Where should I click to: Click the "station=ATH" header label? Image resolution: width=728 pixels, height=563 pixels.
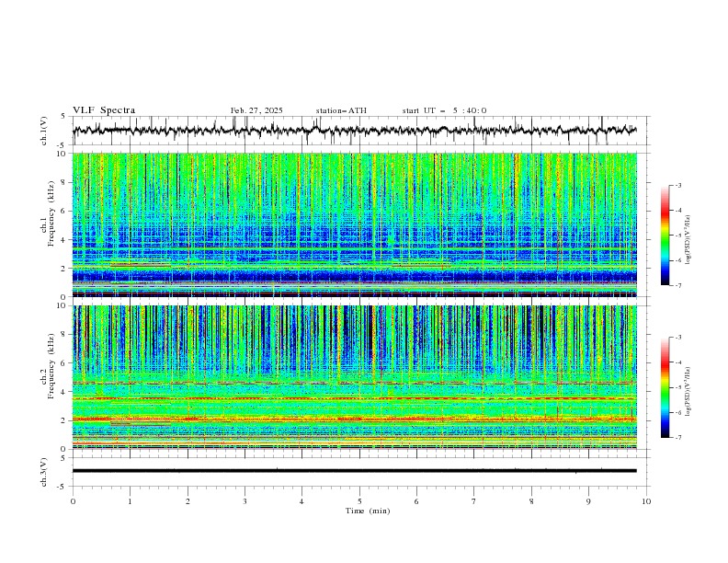pyautogui.click(x=341, y=110)
